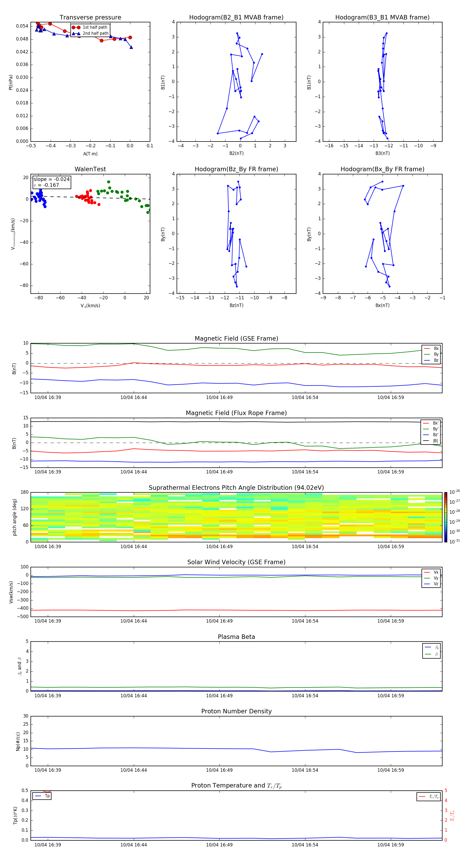The width and height of the screenshot is (473, 868).
Task: Click the Transverse pressure plot title
Action: click(x=90, y=18)
